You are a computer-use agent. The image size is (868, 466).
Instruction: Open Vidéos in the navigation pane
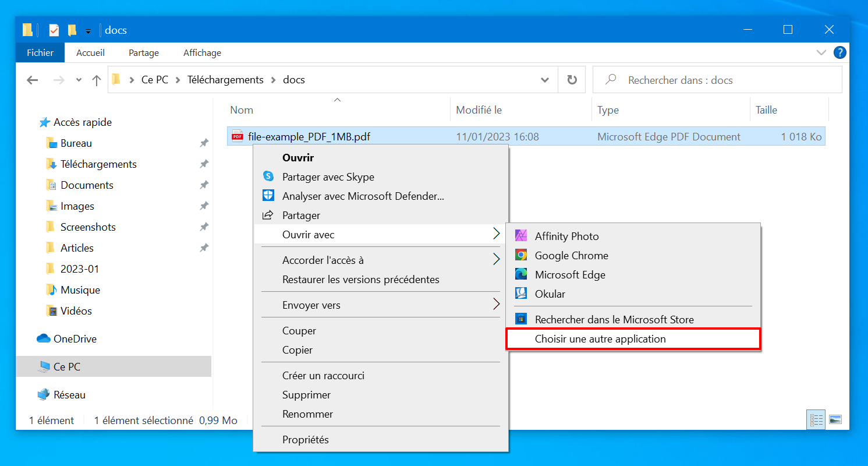pos(76,311)
